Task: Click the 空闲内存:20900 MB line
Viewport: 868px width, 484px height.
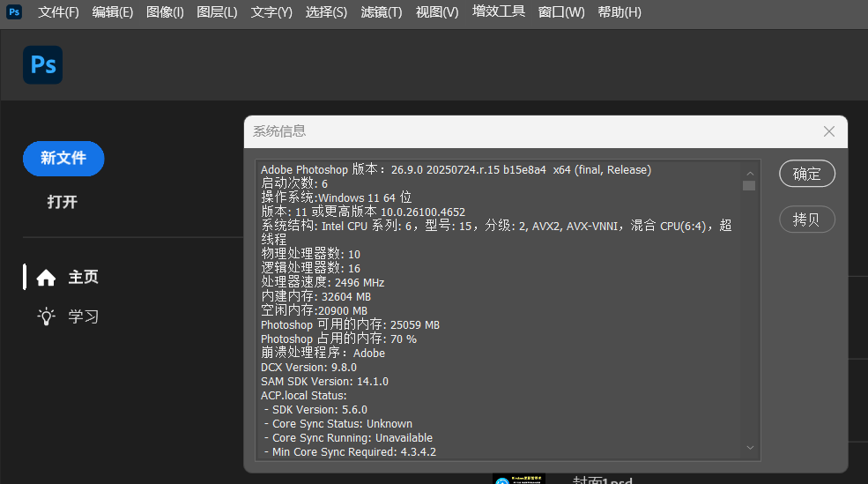Action: tap(315, 310)
